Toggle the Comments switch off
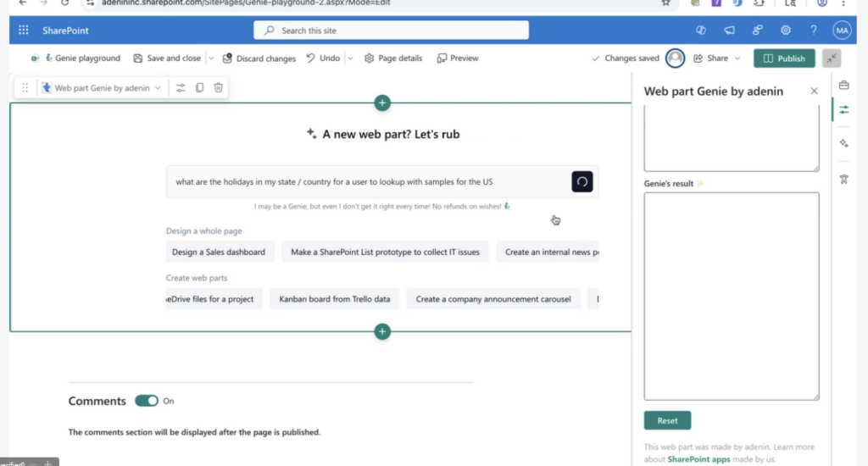Screen dimensions: 868x466 pos(146,401)
